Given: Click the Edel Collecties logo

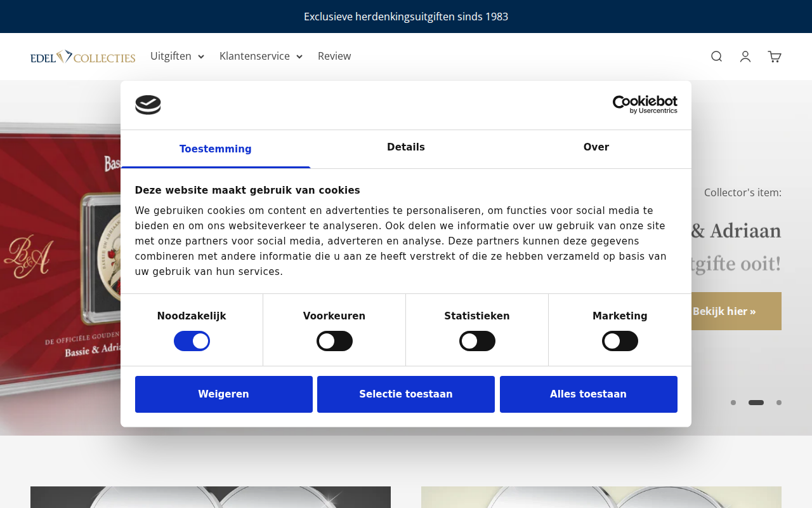Looking at the screenshot, I should pos(83,57).
